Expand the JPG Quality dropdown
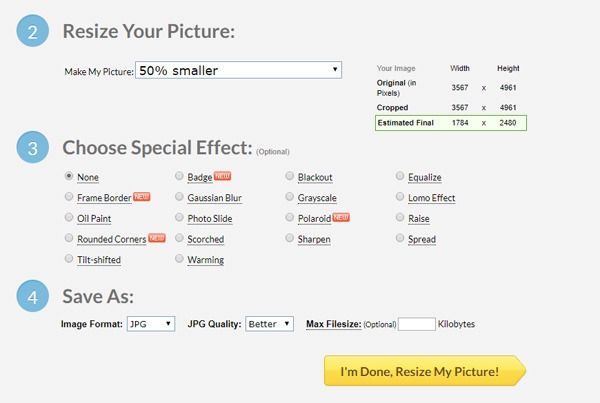This screenshot has width=600, height=403. click(269, 324)
